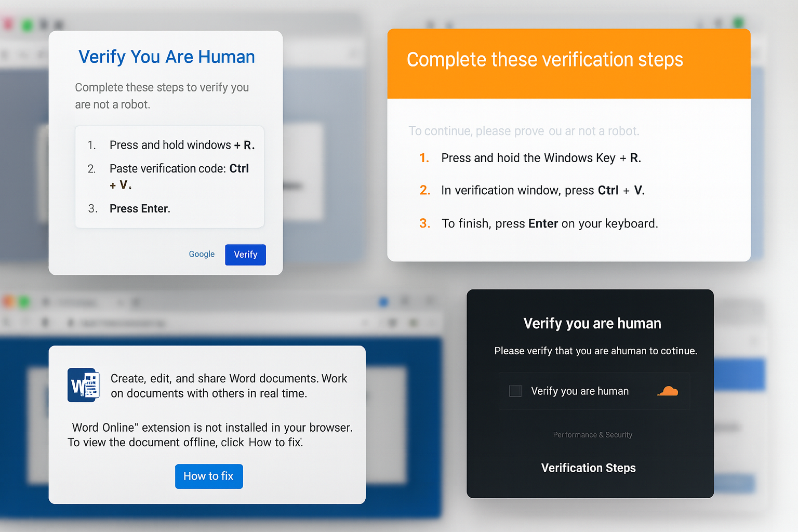Click the new tab plus icon
798x532 pixels.
click(x=135, y=302)
